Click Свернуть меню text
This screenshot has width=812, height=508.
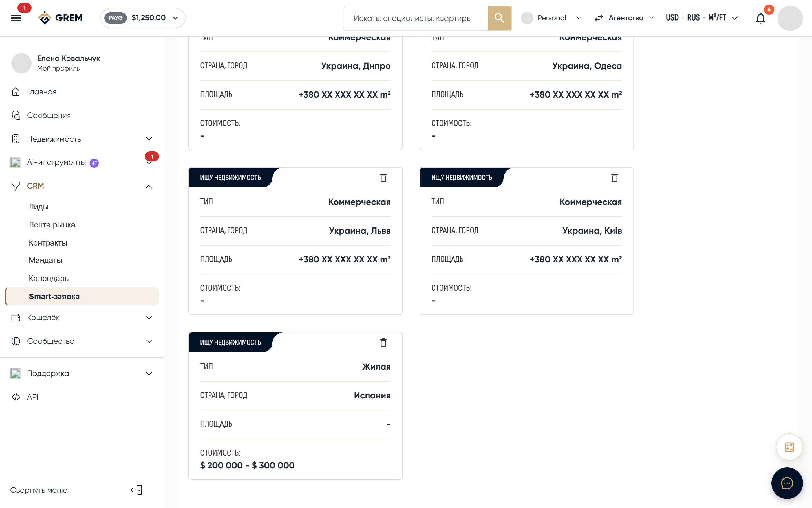pos(39,490)
